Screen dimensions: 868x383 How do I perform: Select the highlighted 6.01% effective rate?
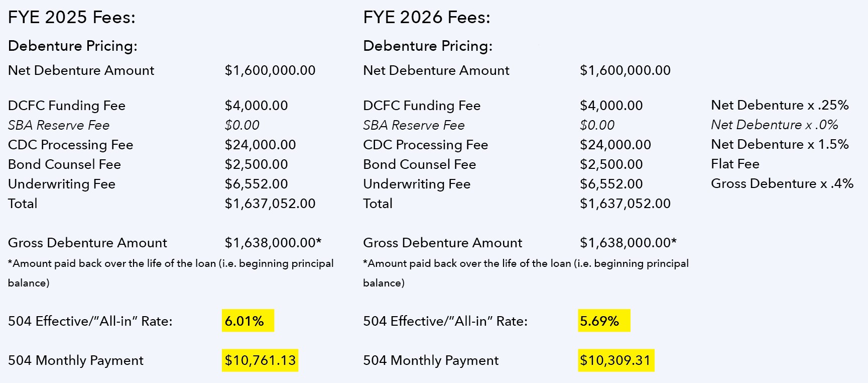244,321
